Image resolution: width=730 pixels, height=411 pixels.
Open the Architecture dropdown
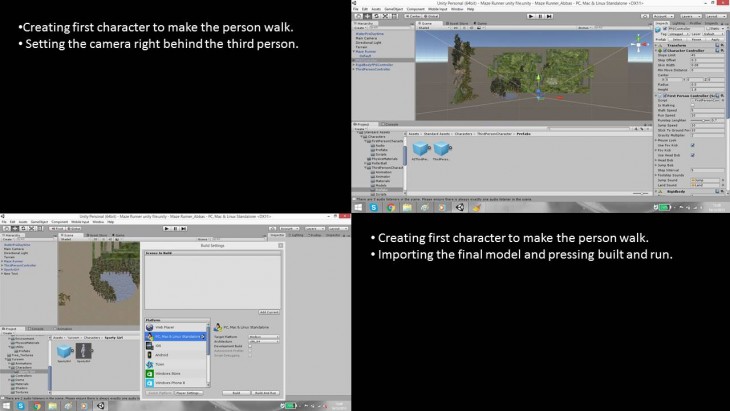(x=262, y=342)
